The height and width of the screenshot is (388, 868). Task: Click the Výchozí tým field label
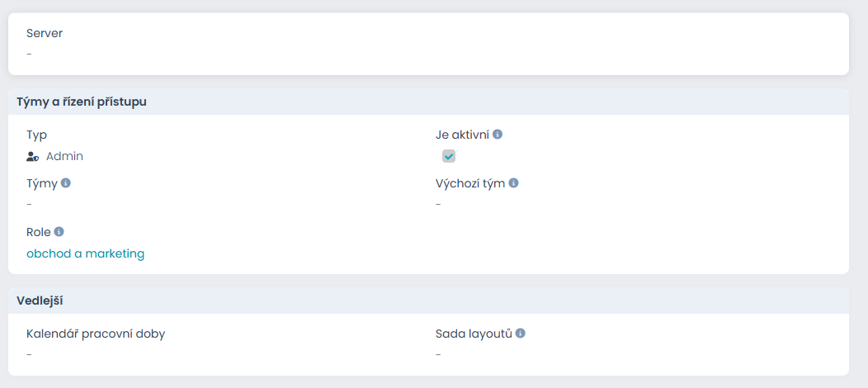(x=470, y=183)
